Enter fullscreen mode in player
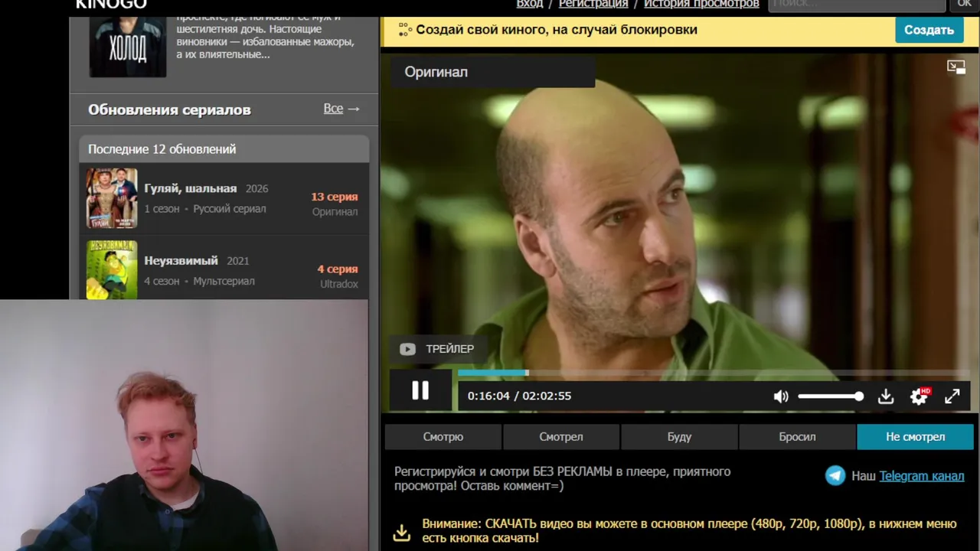 952,396
